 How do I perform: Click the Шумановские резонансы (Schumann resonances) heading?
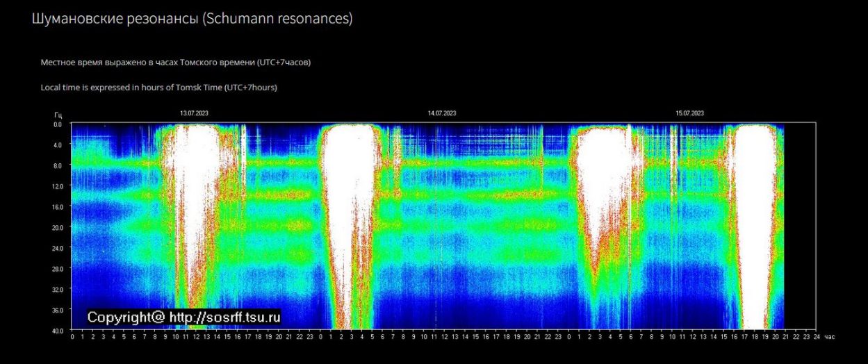coord(193,19)
